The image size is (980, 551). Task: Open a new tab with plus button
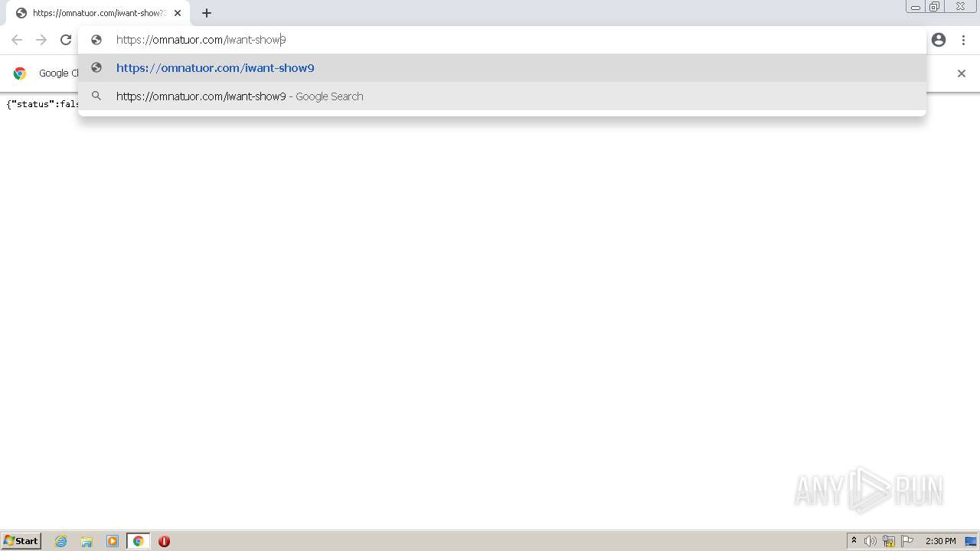(x=207, y=13)
